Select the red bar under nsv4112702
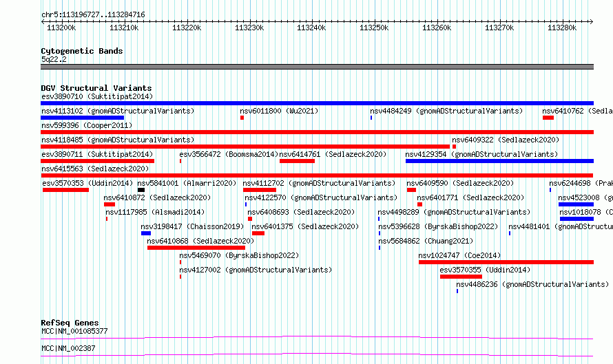Viewport: 613px width, 364px height. point(260,190)
